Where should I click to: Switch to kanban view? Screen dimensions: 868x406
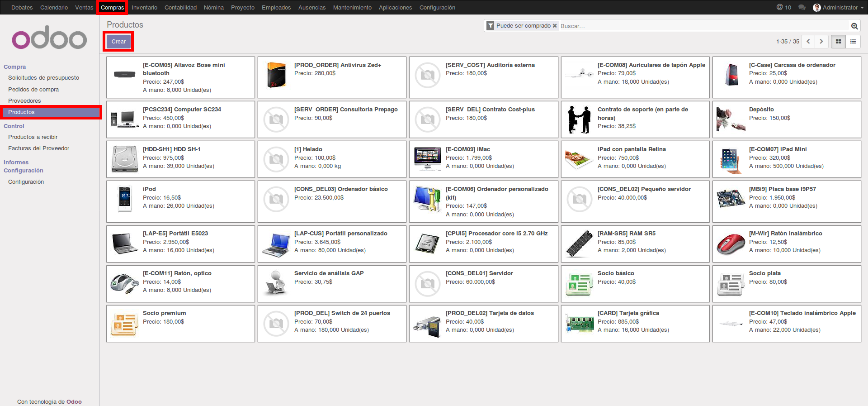(x=838, y=42)
